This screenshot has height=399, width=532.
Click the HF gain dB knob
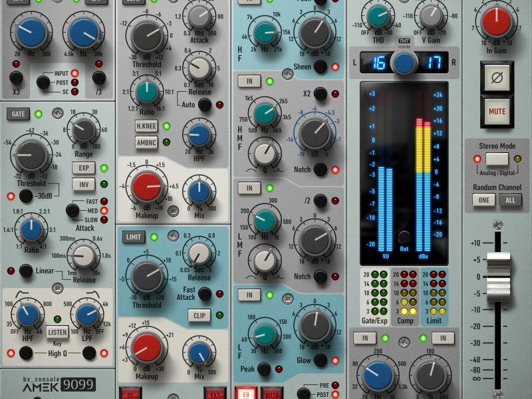(x=315, y=33)
